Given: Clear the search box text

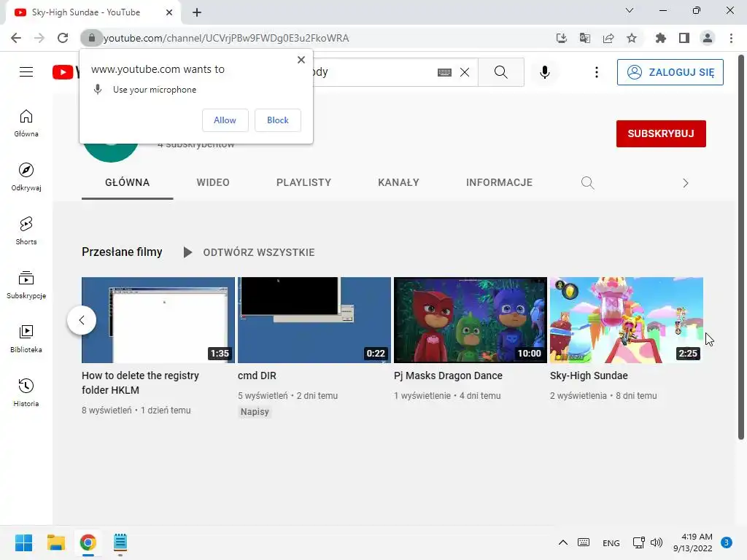Looking at the screenshot, I should click(x=465, y=72).
